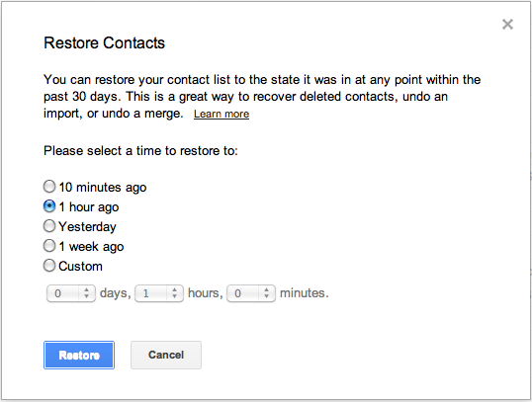
Task: Increase the minutes stepper up arrow
Action: point(266,289)
